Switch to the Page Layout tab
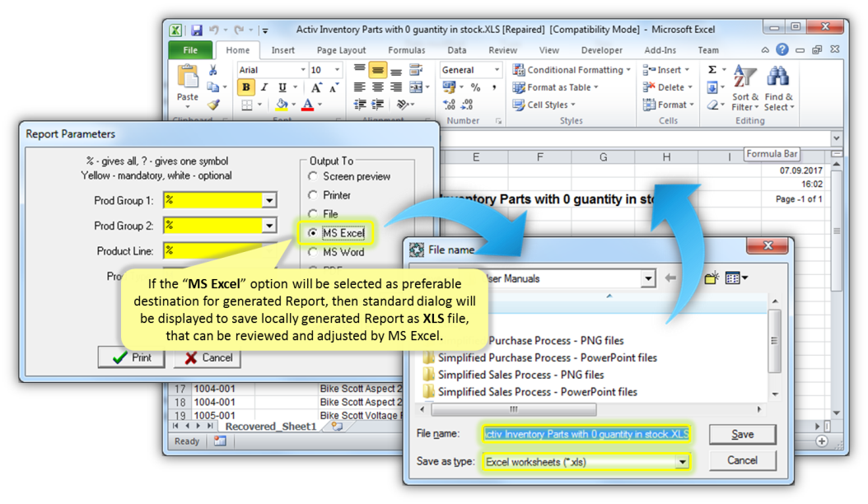Image resolution: width=868 pixels, height=504 pixels. coord(341,50)
